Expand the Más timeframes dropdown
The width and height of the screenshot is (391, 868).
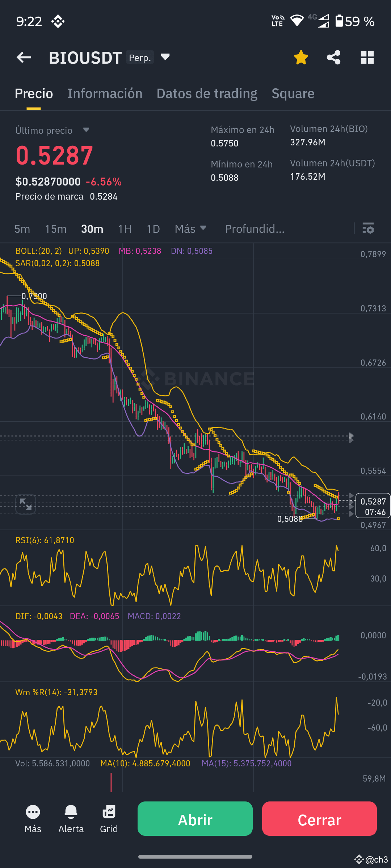tap(190, 229)
